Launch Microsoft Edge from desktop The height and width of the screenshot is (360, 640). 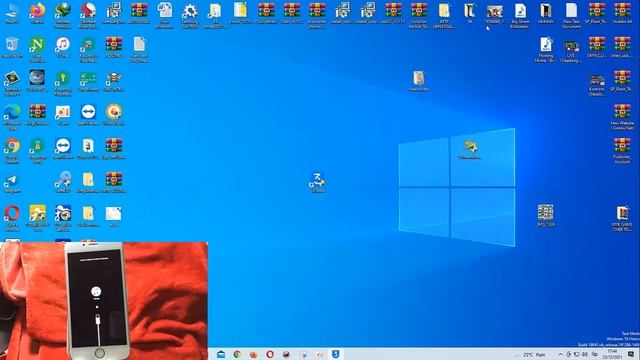(12, 117)
